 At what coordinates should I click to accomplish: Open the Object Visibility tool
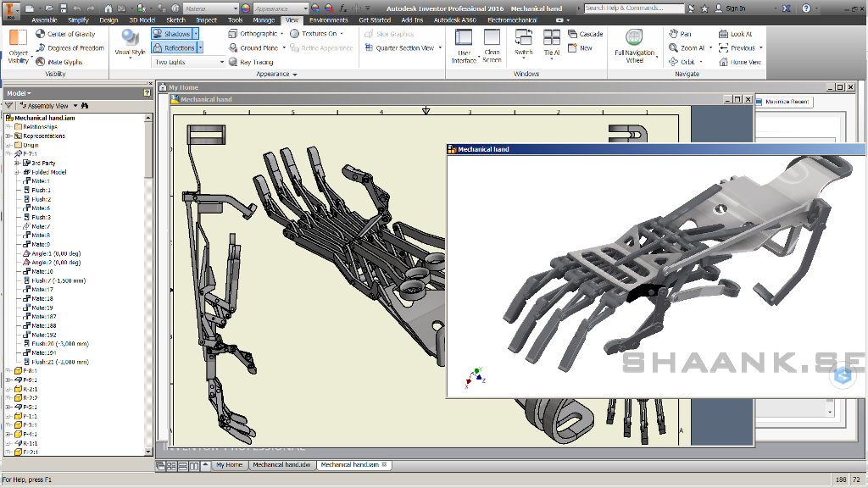click(x=18, y=47)
